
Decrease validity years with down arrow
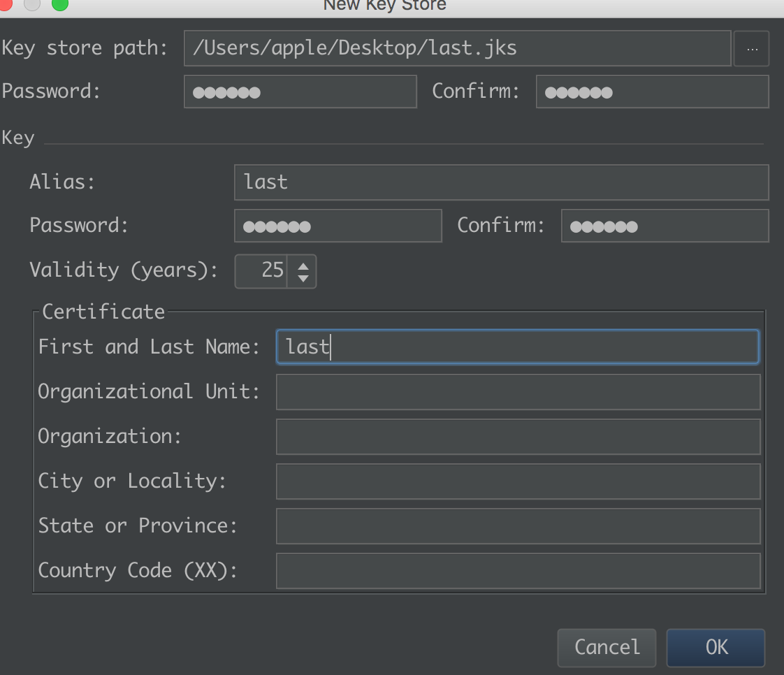tap(303, 278)
